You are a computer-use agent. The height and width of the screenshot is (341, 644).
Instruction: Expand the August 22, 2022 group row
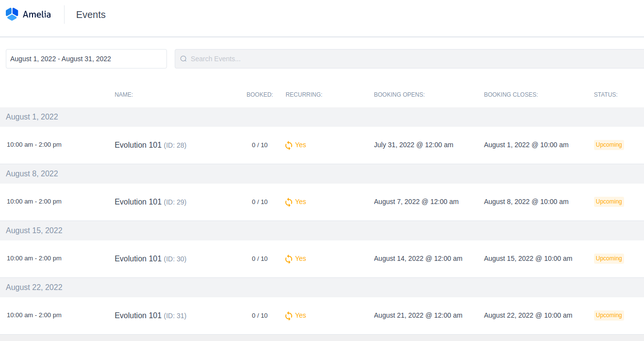coord(34,287)
